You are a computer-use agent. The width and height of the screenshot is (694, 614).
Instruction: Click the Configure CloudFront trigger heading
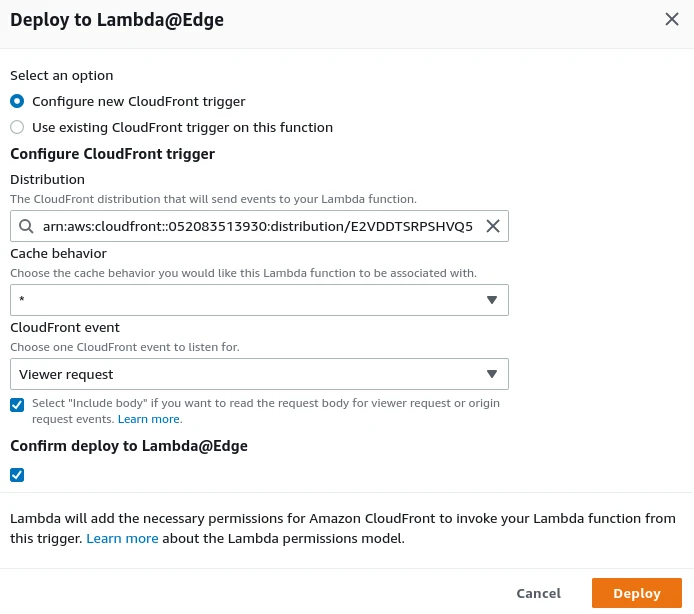tap(112, 154)
